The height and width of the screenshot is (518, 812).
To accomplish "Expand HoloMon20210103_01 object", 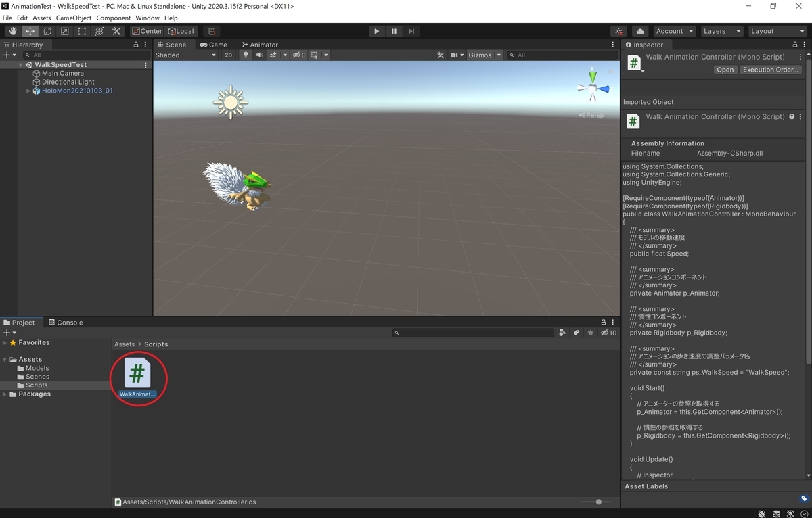I will point(28,91).
